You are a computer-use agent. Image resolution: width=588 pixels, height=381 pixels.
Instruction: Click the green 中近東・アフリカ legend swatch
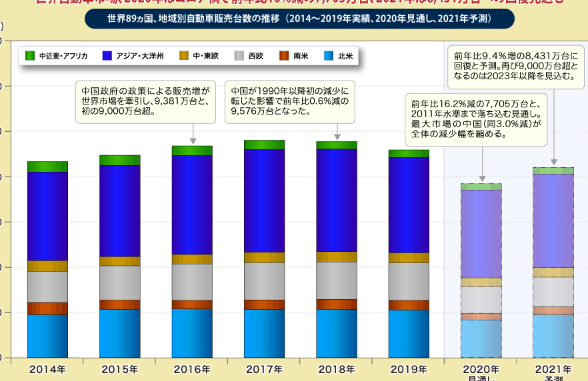[29, 56]
